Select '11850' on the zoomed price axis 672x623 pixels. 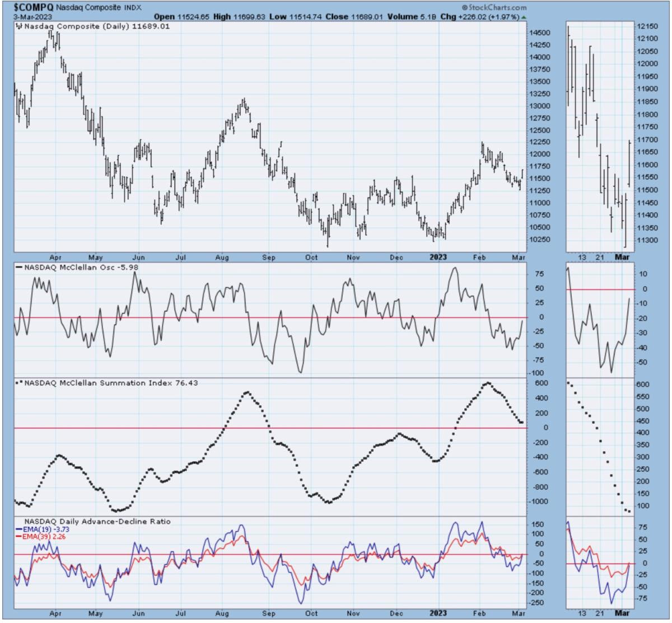646,102
